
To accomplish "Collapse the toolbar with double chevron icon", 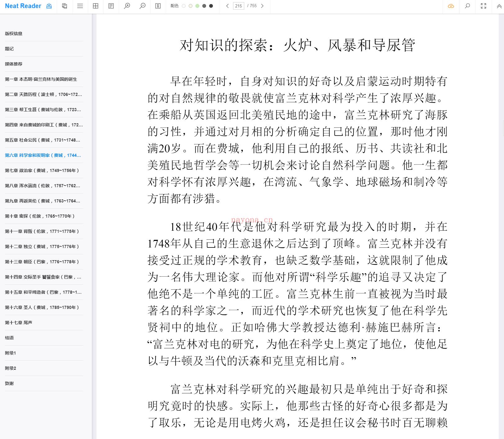I will (x=499, y=6).
